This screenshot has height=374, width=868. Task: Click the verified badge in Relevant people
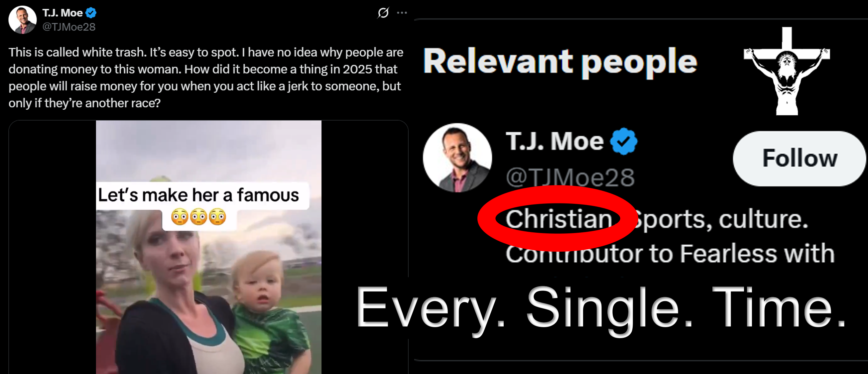[624, 141]
